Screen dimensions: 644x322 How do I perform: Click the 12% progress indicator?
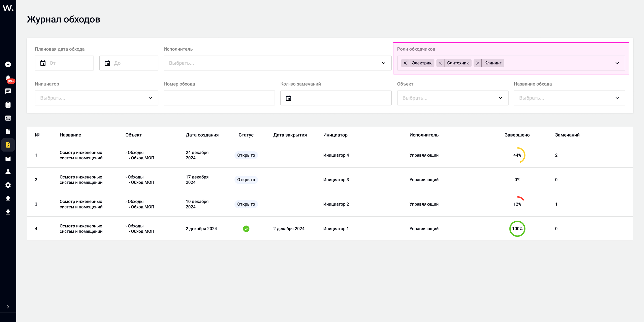point(517,204)
